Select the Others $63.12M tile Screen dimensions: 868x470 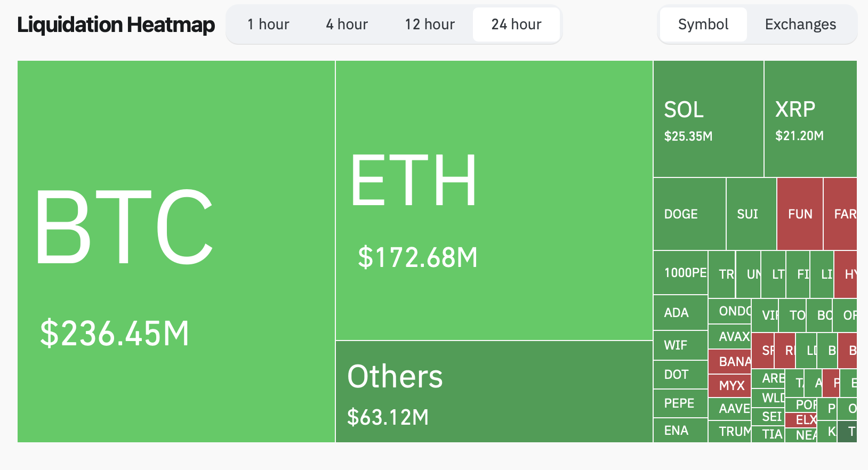pyautogui.click(x=494, y=392)
